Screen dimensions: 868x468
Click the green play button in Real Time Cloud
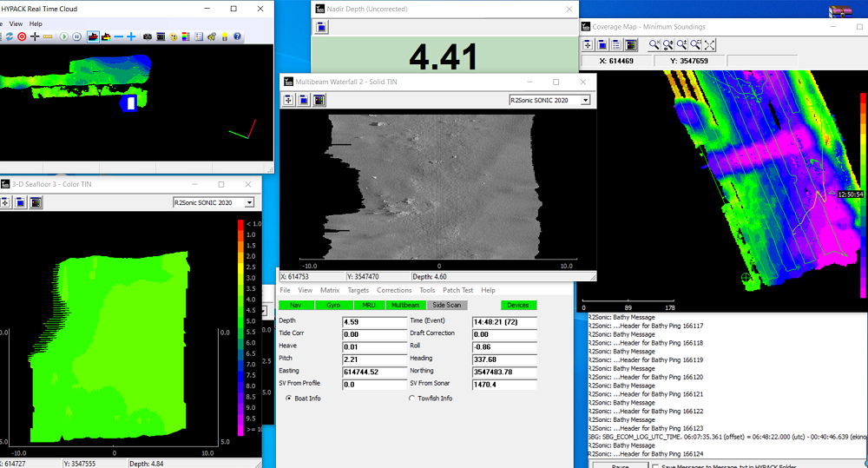64,36
